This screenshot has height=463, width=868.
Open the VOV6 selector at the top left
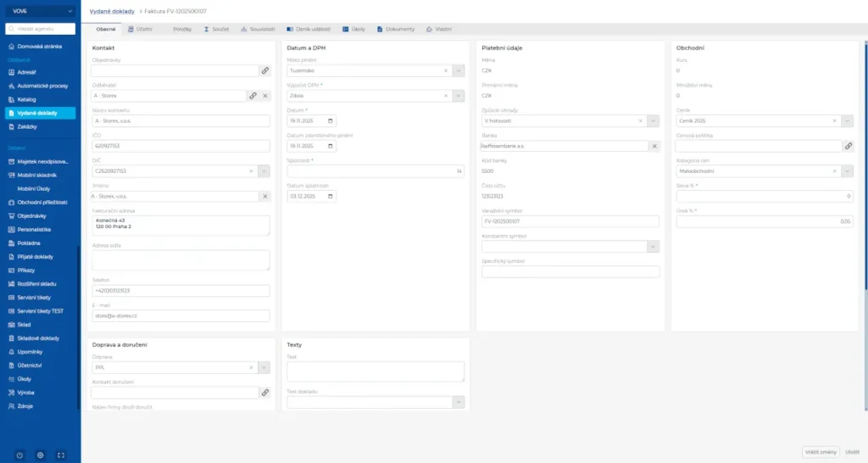pyautogui.click(x=40, y=11)
